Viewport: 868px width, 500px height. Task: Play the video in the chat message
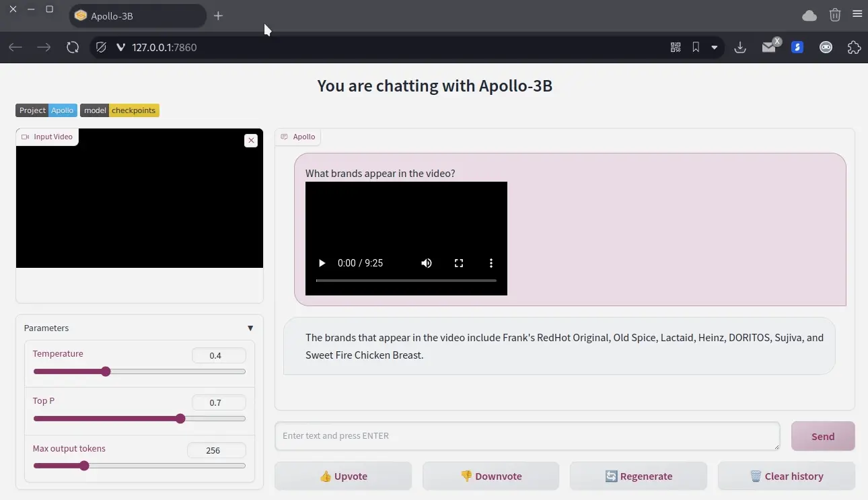(322, 263)
